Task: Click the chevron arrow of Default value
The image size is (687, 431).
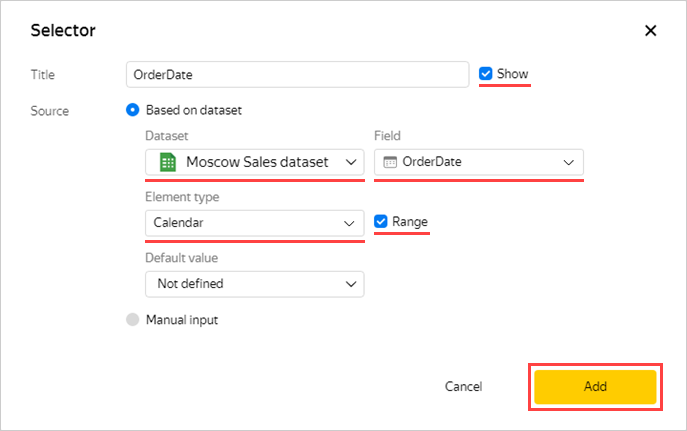Action: (x=350, y=284)
